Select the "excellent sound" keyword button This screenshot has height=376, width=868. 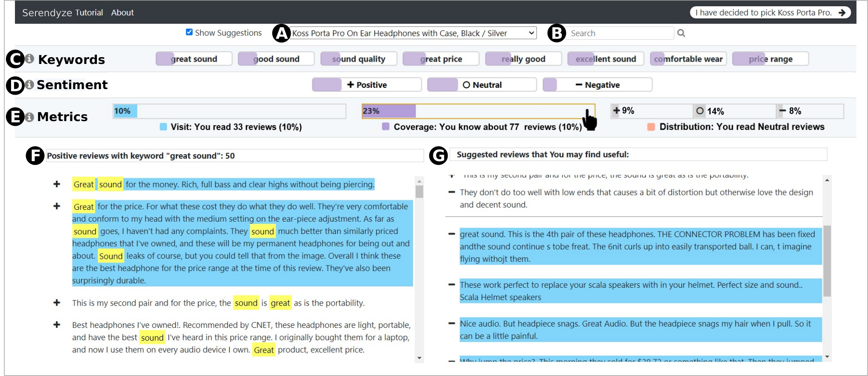click(606, 59)
